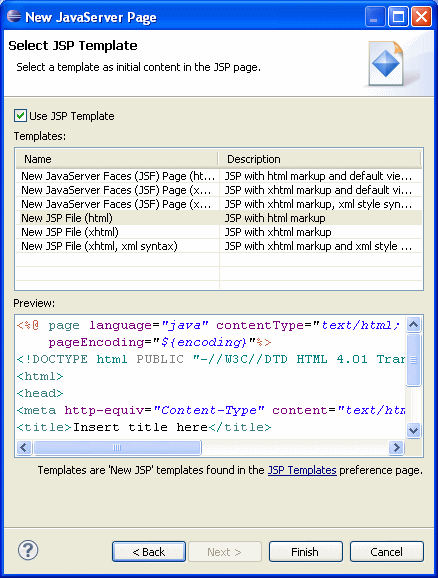
Task: Click description 'JSP with xhtml markup'
Action: tap(278, 232)
